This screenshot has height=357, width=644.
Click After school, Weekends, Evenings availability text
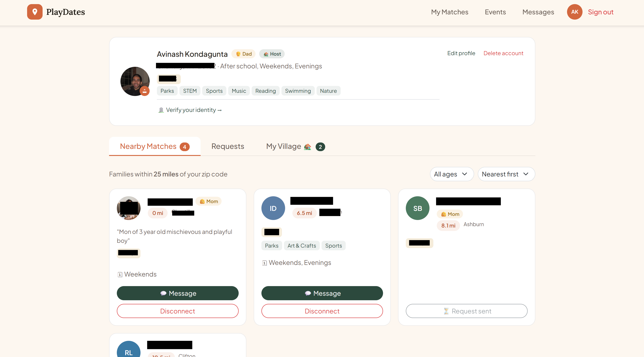click(271, 66)
